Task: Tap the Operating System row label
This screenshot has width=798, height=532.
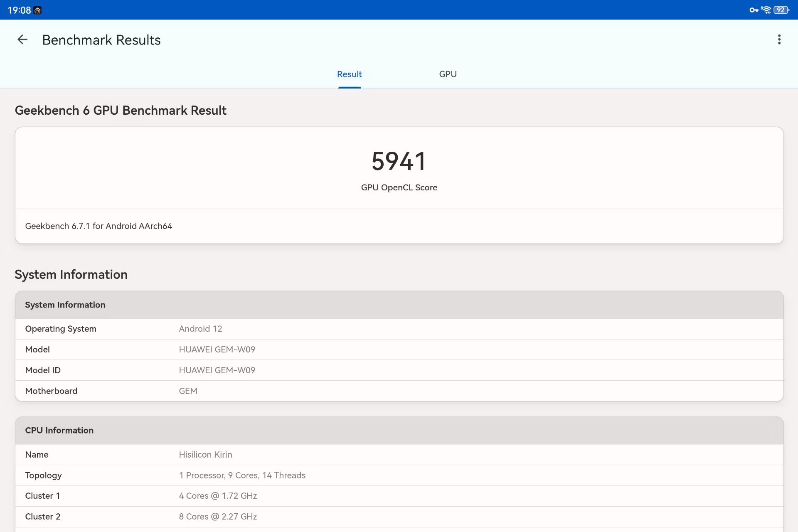Action: (61, 329)
